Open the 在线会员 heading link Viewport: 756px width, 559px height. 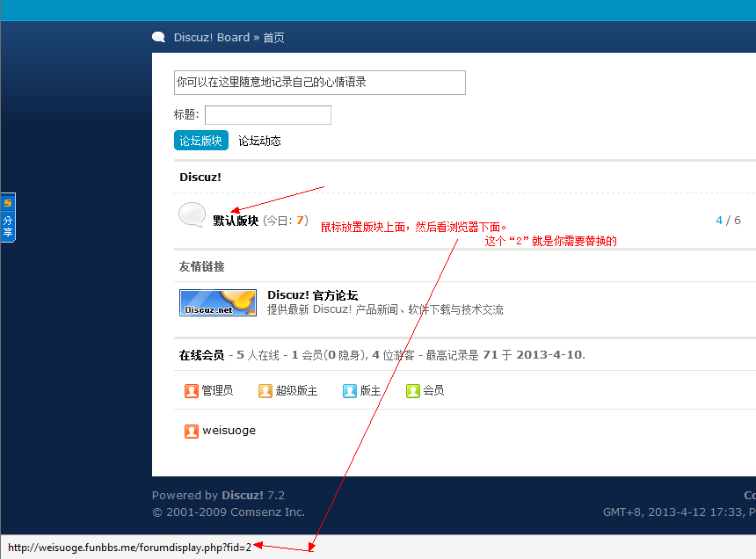pyautogui.click(x=201, y=355)
